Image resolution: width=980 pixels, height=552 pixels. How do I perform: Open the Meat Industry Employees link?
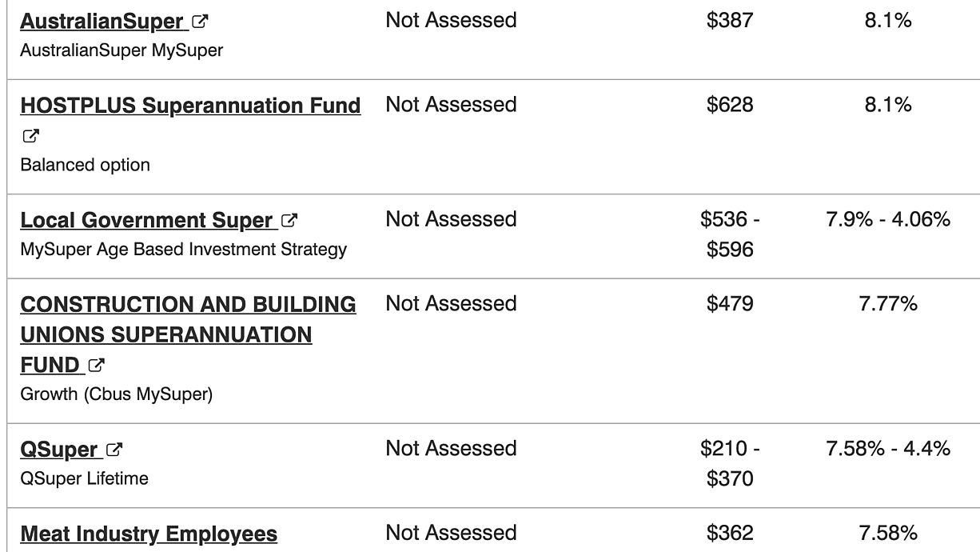point(149,534)
